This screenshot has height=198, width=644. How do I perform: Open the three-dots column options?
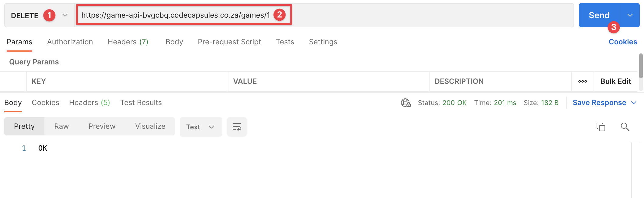(582, 81)
